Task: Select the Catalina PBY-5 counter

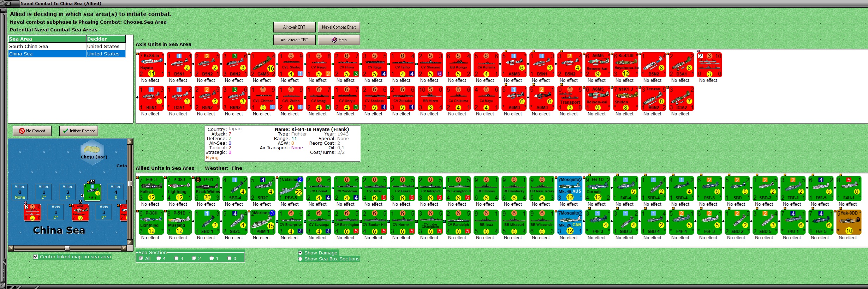Action: [x=291, y=189]
